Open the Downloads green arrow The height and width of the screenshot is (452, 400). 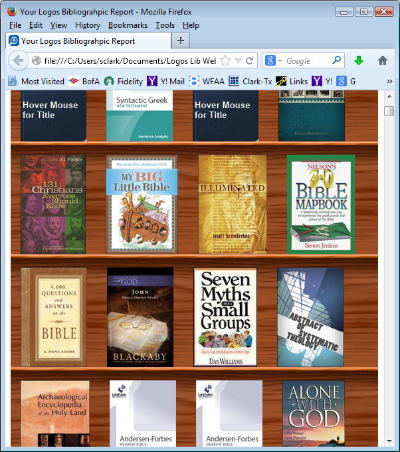359,61
